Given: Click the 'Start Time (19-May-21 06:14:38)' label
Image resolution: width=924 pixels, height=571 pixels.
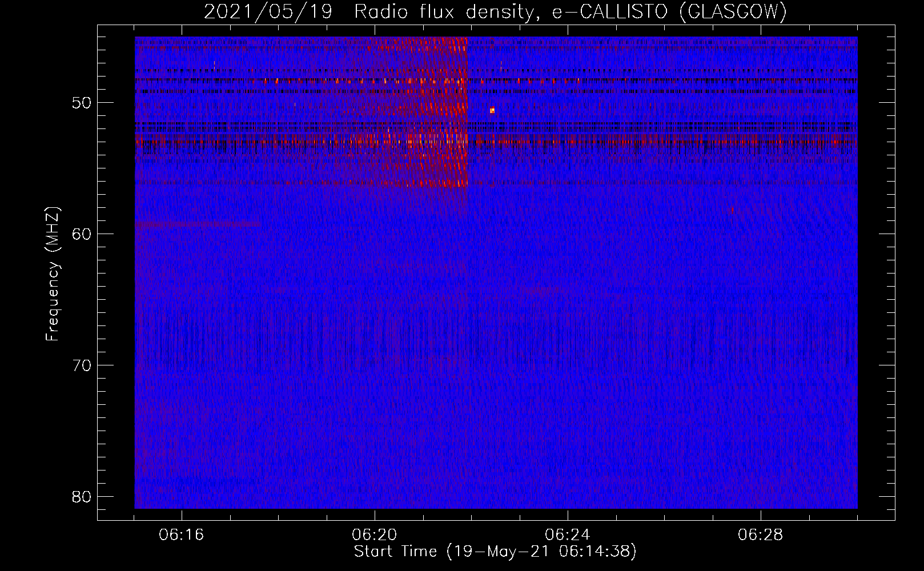Looking at the screenshot, I should [495, 552].
